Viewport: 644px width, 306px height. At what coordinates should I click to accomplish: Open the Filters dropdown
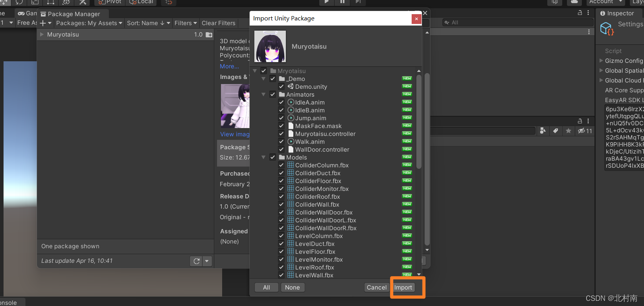click(x=186, y=23)
